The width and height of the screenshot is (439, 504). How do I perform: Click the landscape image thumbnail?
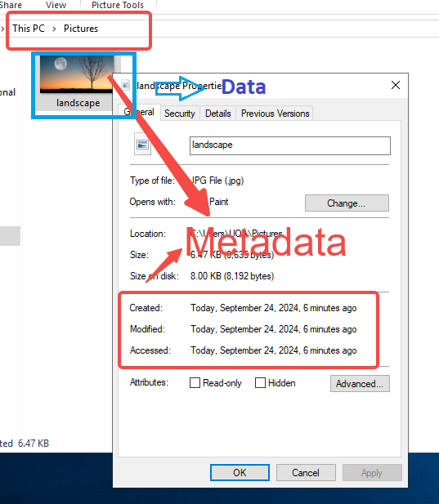pyautogui.click(x=77, y=74)
